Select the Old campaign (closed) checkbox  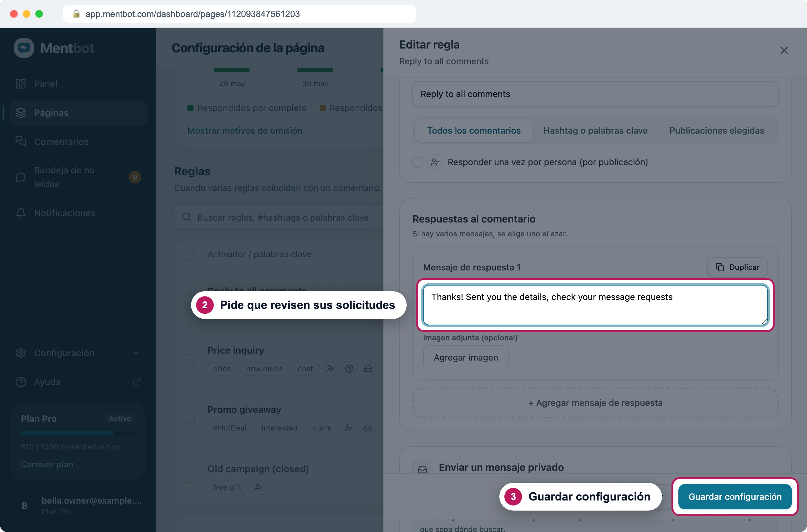(x=190, y=478)
